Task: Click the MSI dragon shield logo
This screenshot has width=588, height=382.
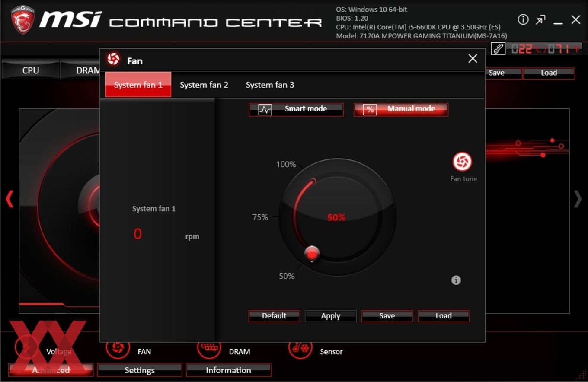Action: [22, 20]
